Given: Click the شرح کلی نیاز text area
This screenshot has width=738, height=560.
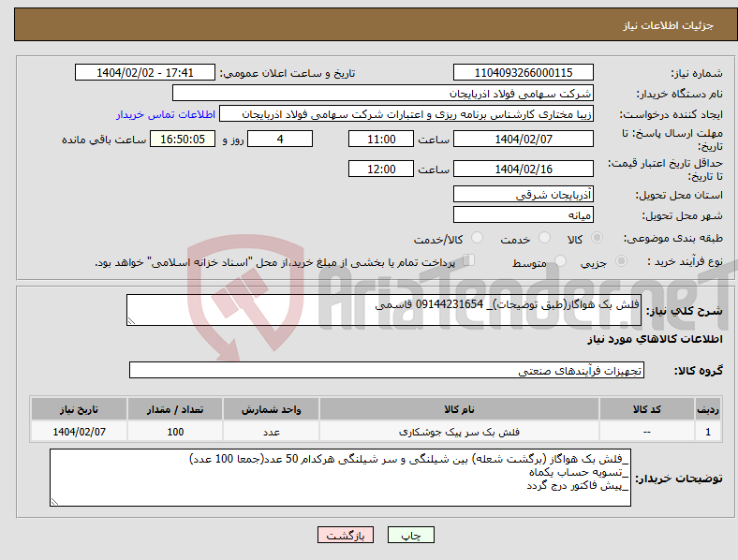Looking at the screenshot, I should [x=384, y=310].
